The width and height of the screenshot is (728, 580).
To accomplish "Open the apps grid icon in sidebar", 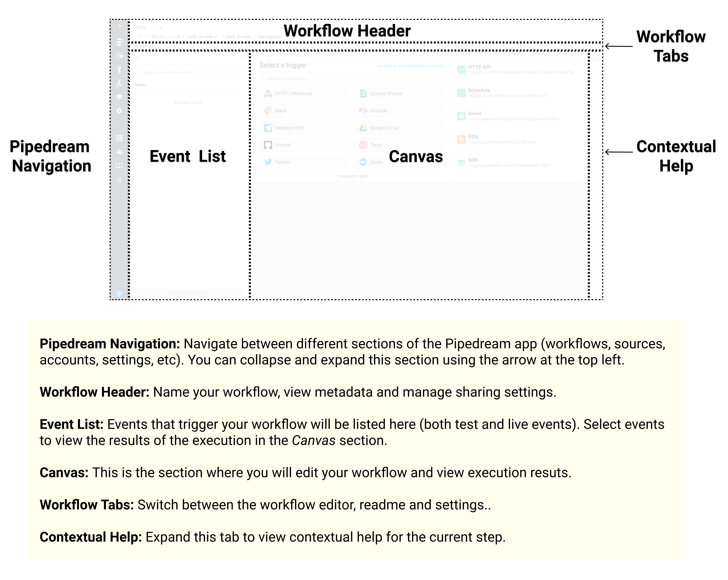I will (x=119, y=138).
